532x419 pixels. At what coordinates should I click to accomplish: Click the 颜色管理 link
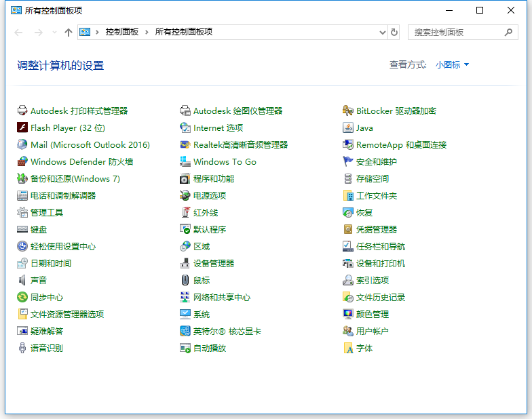(x=373, y=315)
